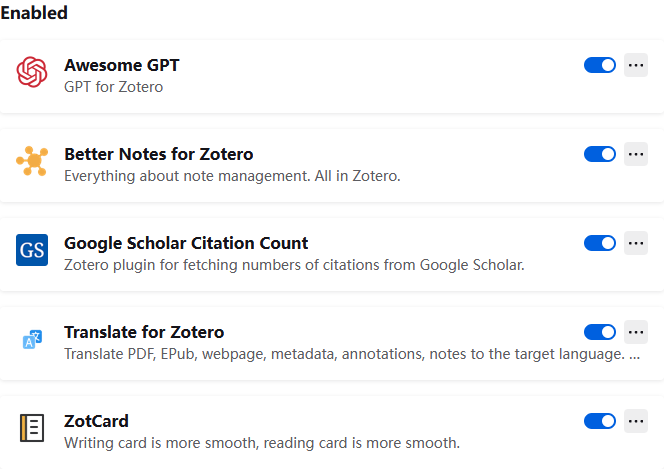This screenshot has height=469, width=664.
Task: Open more options menu for Better Notes
Action: coord(636,154)
